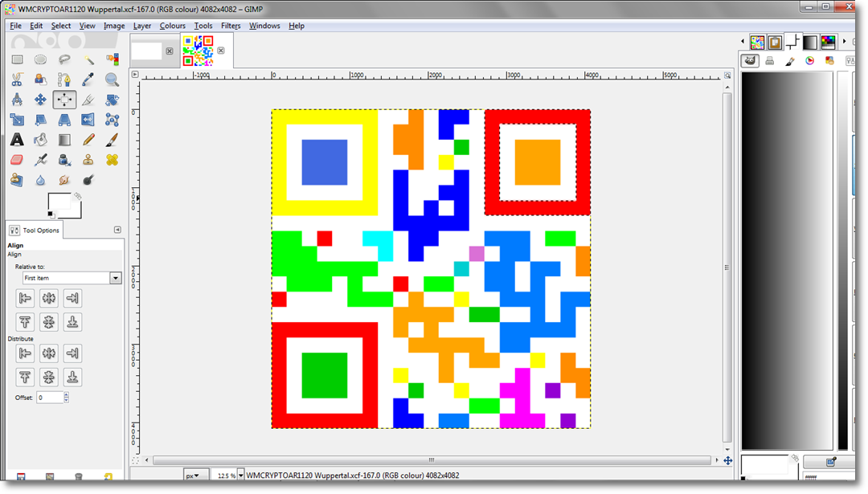Select the Perspective tool

(x=64, y=120)
